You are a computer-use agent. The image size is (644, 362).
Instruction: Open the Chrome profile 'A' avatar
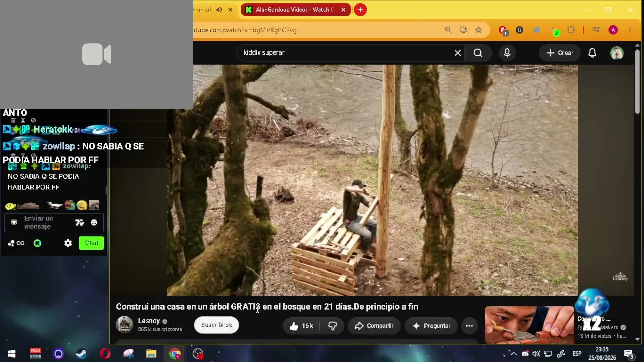[x=613, y=30]
